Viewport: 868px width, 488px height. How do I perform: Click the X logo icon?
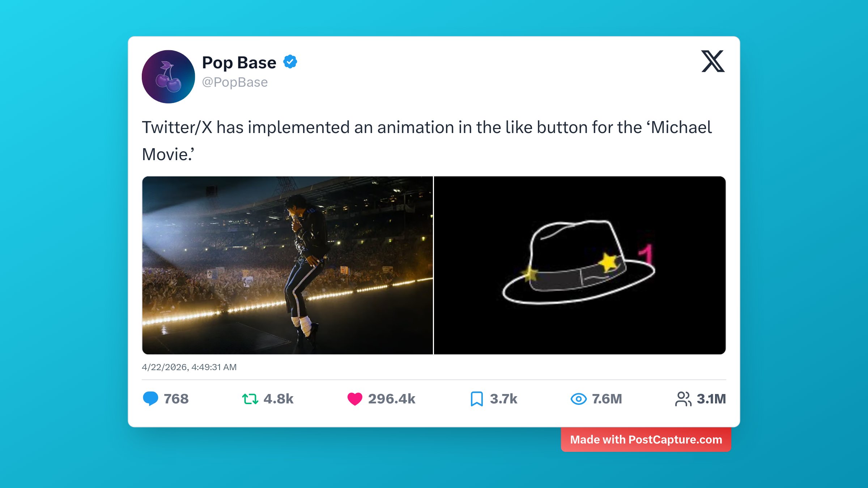point(713,61)
